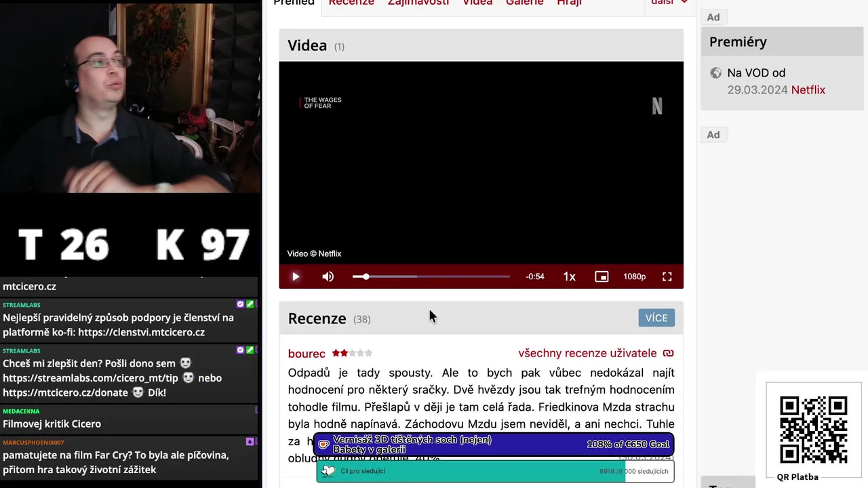Click the Netflix N logo in video
The height and width of the screenshot is (488, 868).
tap(657, 106)
